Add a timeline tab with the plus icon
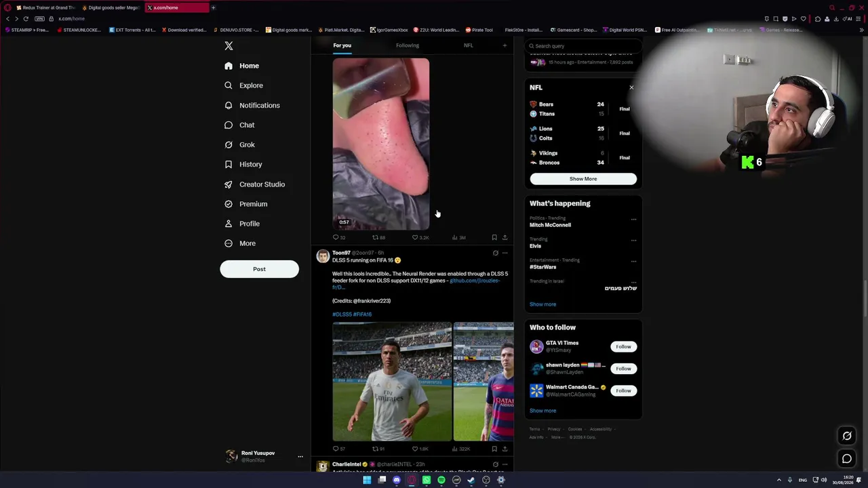868x488 pixels. (505, 45)
